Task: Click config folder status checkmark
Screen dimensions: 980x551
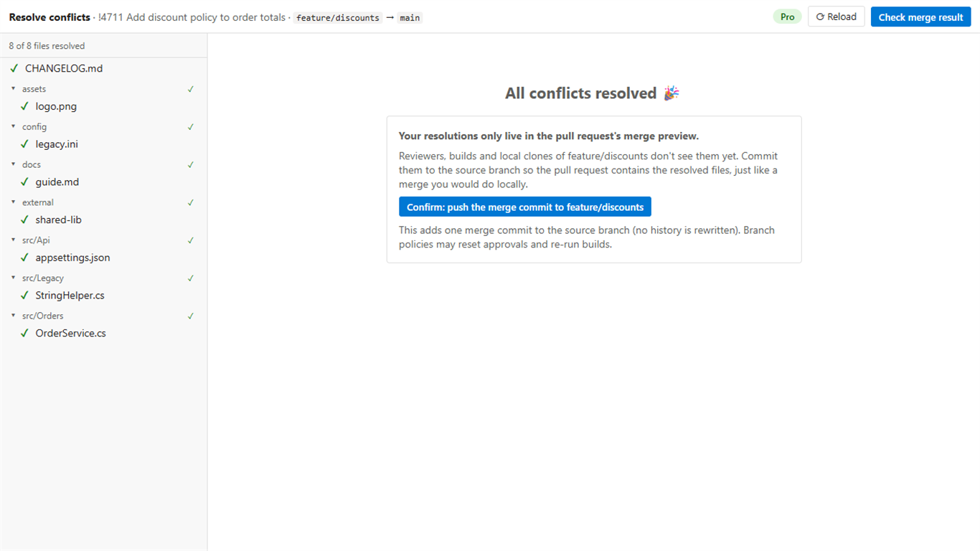Action: click(x=191, y=126)
